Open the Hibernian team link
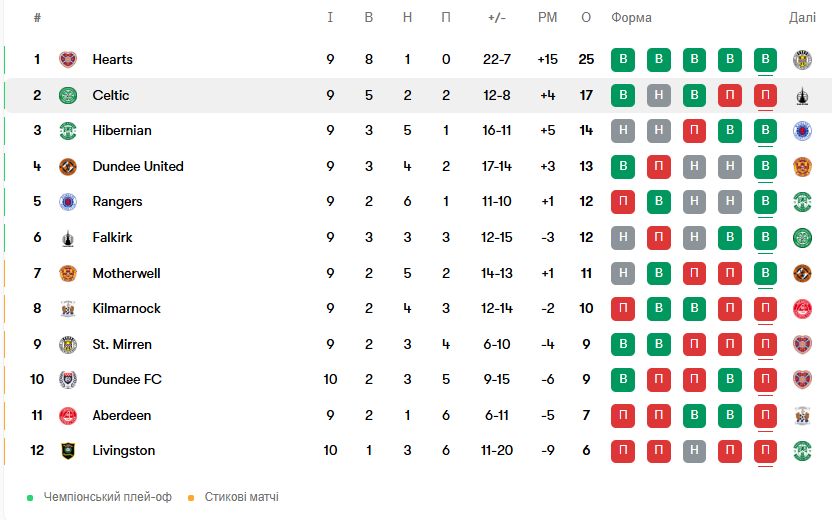832x520 pixels. click(x=122, y=131)
